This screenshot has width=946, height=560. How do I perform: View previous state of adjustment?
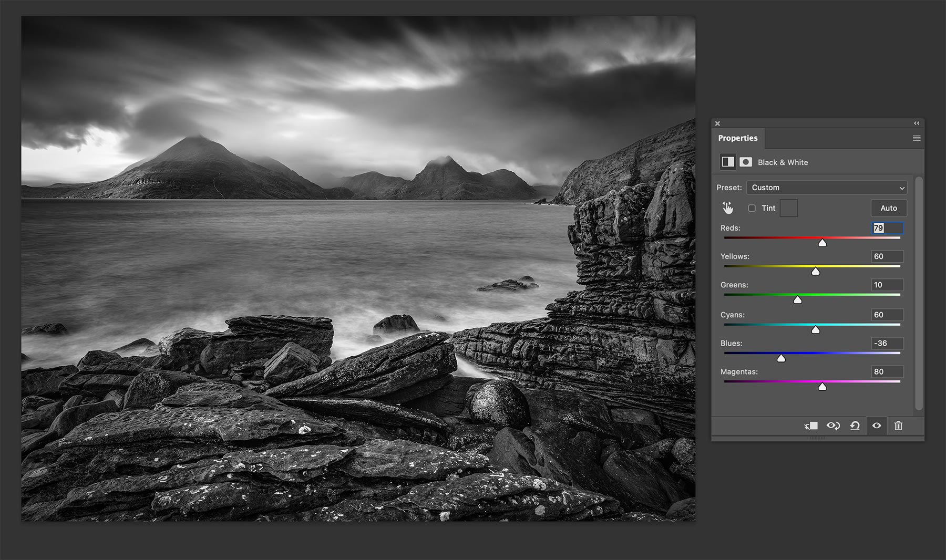833,426
